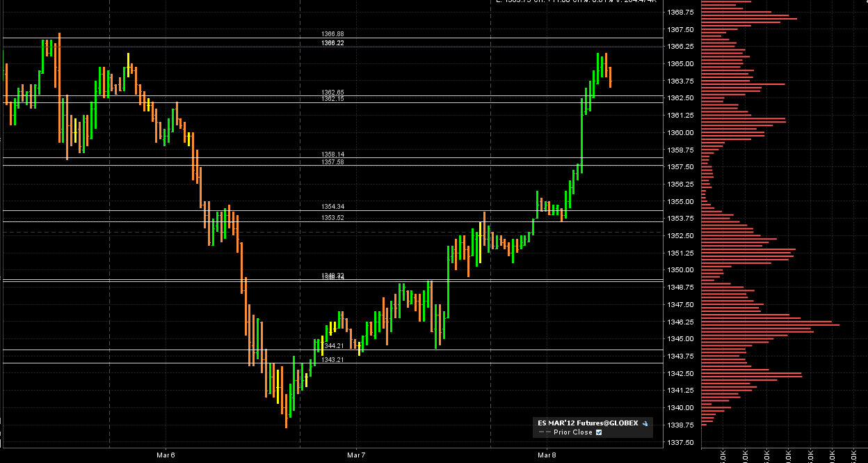Click the 1367.50 price axis label

pyautogui.click(x=680, y=29)
